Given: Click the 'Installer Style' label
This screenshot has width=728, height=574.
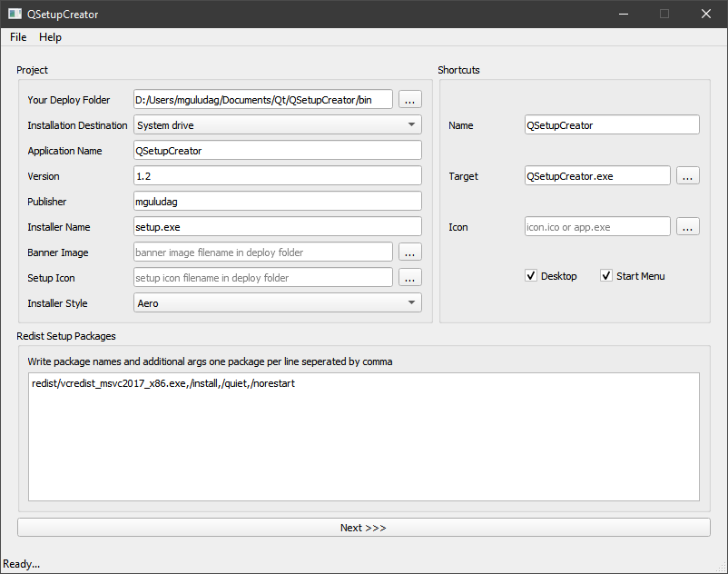Looking at the screenshot, I should click(57, 303).
